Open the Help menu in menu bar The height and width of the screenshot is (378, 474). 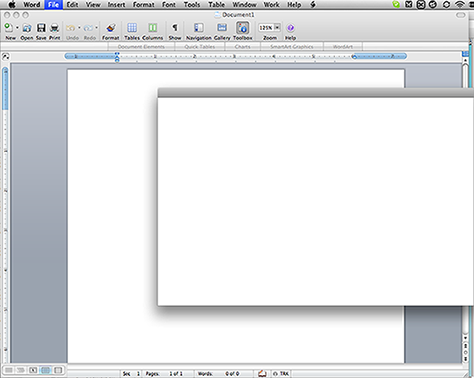294,5
